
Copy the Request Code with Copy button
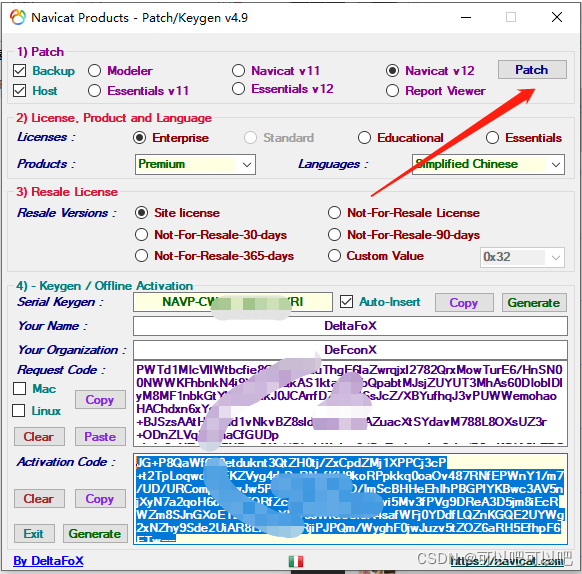[100, 399]
